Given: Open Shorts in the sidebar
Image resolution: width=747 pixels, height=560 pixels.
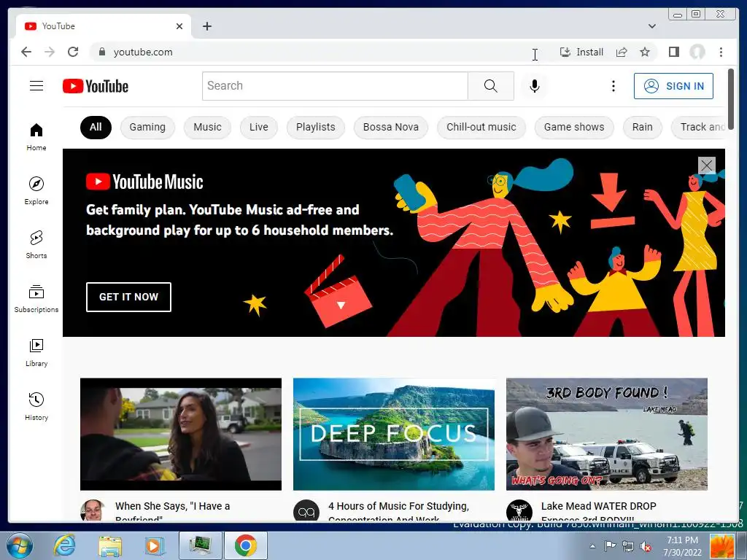Looking at the screenshot, I should coord(36,245).
